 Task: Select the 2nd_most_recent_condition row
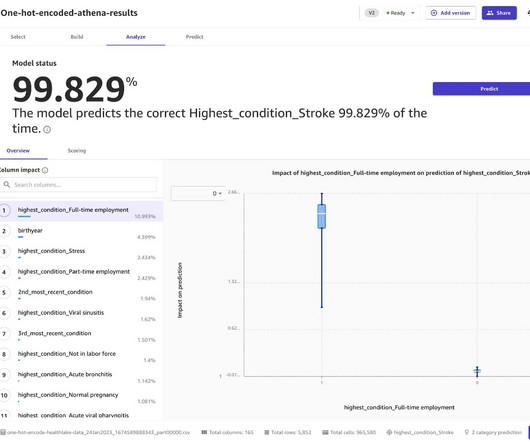tap(81, 294)
